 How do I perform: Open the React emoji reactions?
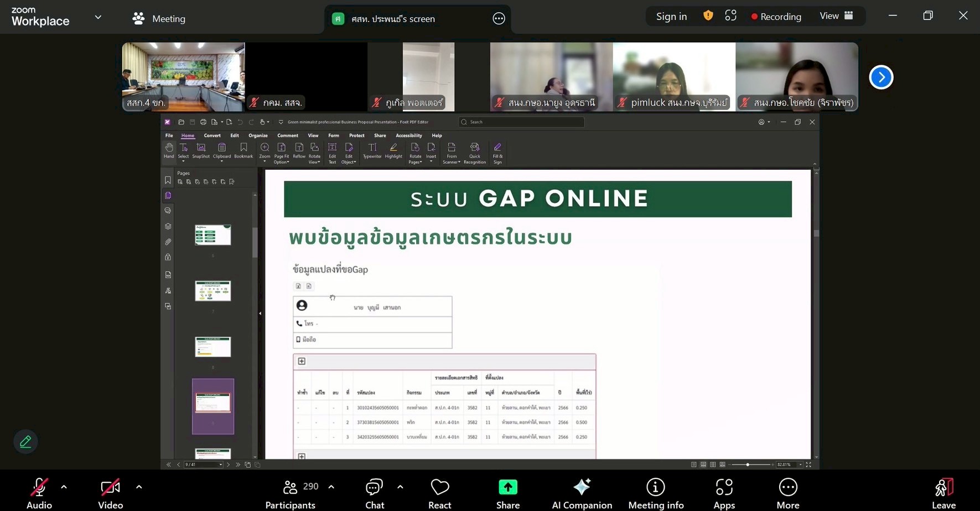(439, 493)
